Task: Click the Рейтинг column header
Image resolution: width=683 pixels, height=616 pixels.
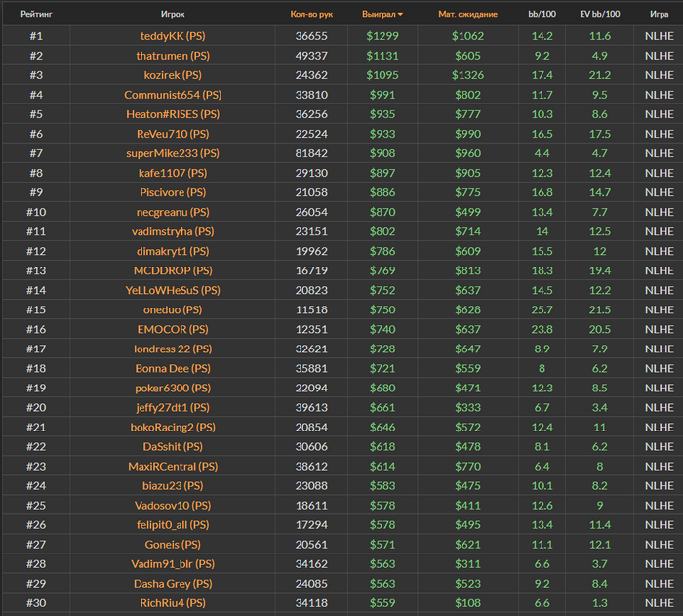Action: coord(36,15)
